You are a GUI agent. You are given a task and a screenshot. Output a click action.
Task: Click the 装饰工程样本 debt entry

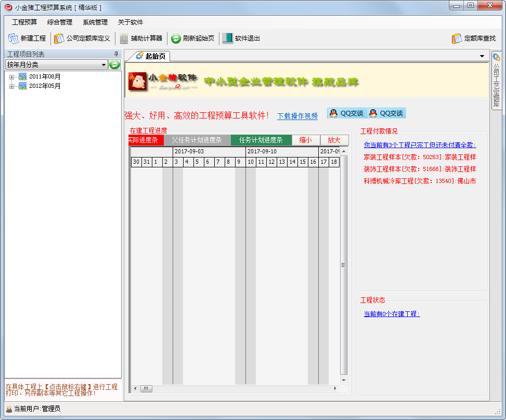click(x=420, y=169)
